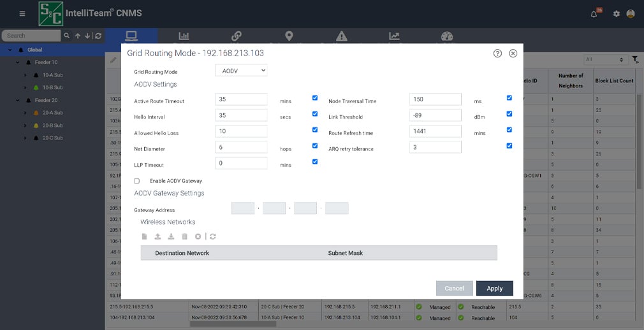Click the Apply button

pos(494,288)
